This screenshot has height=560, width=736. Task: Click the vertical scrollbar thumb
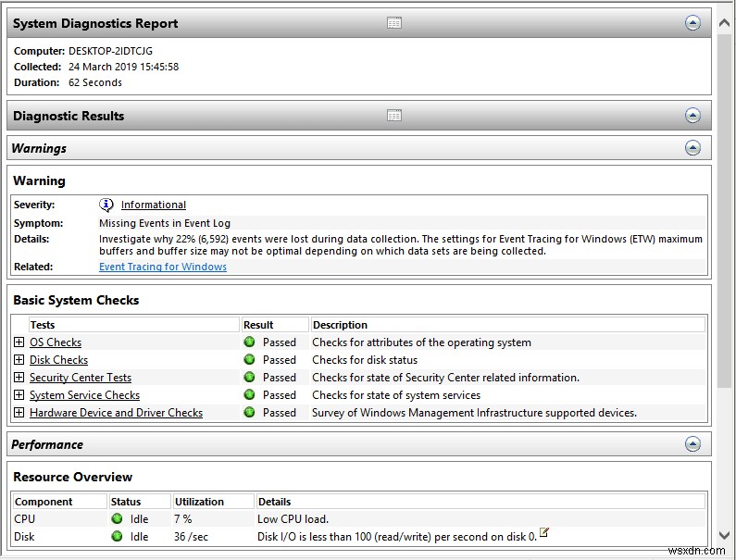(x=724, y=209)
